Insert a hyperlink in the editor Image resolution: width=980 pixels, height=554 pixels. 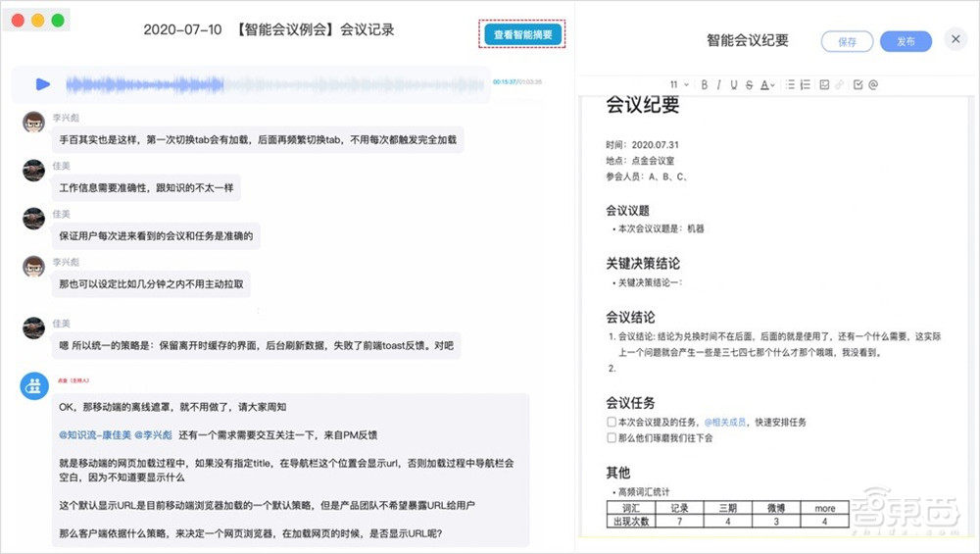pos(840,84)
